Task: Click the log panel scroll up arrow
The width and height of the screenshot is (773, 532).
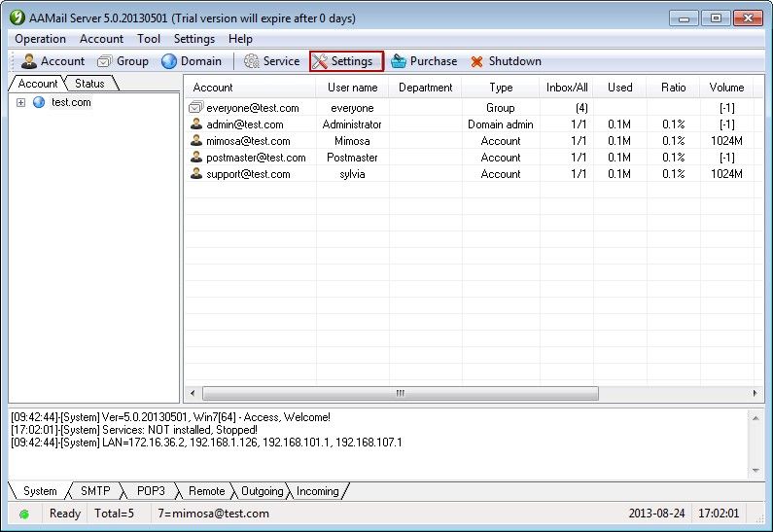Action: point(755,417)
